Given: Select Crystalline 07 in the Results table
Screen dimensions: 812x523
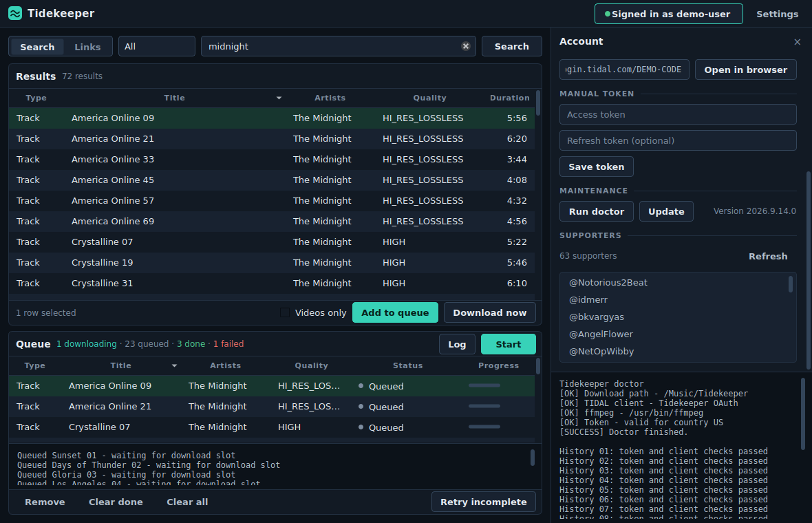Looking at the screenshot, I should click(272, 242).
